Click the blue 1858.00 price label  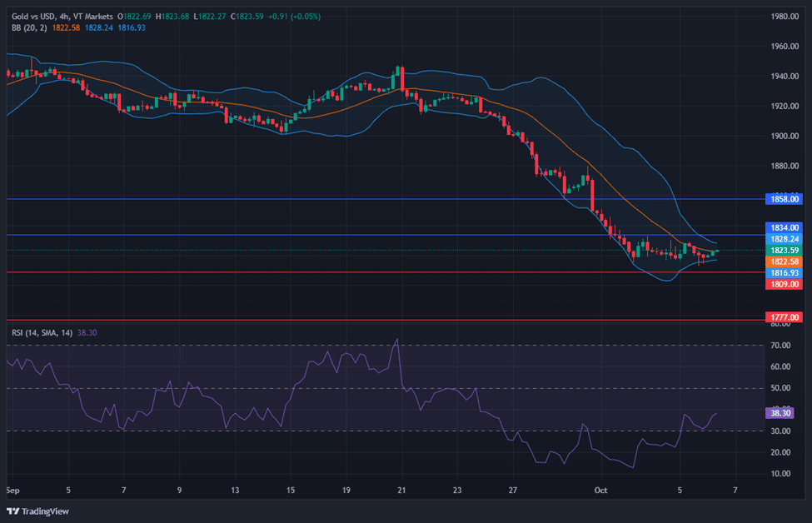783,199
